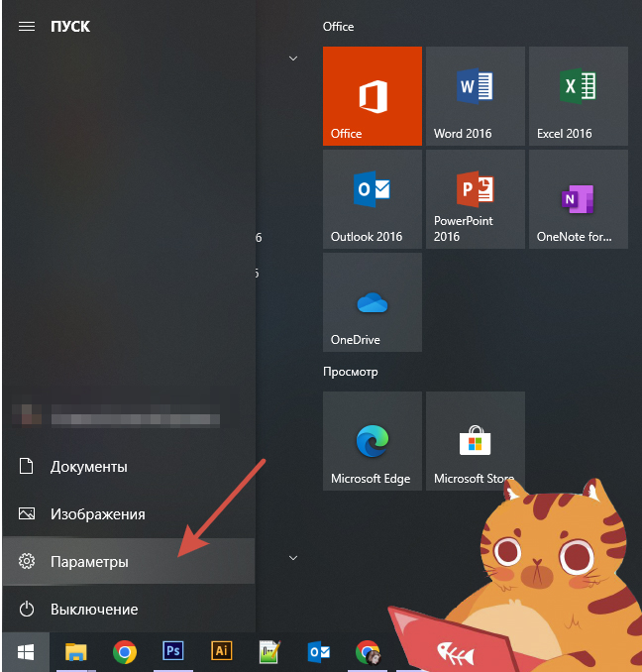Image resolution: width=642 pixels, height=672 pixels.
Task: Launch Word 2016 from tiles
Action: pyautogui.click(x=475, y=95)
